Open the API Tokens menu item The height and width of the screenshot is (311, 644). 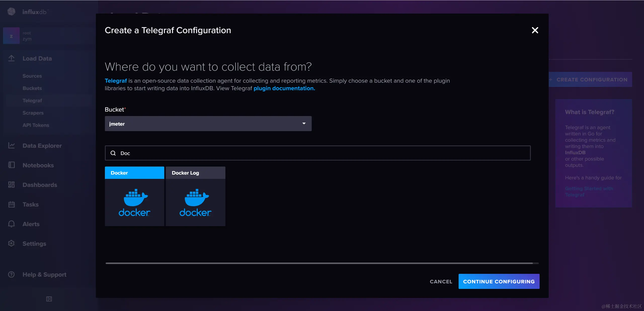pos(36,125)
